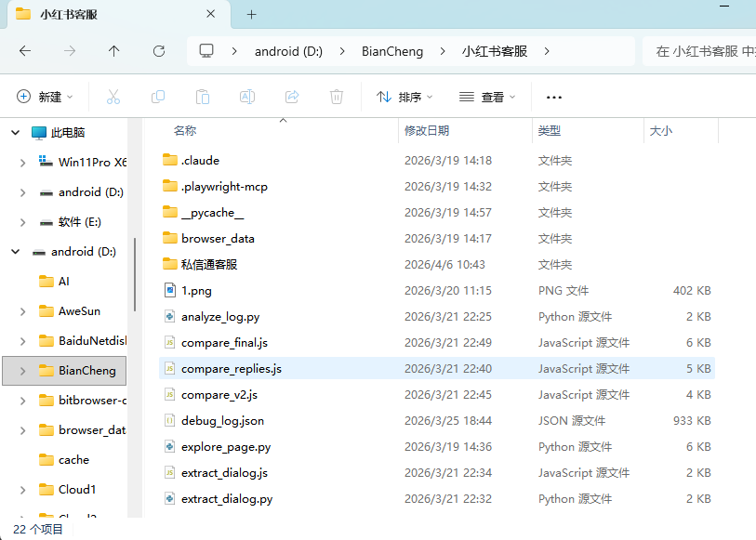756x540 pixels.
Task: Expand the 软件 (E:) drive node
Action: point(23,222)
